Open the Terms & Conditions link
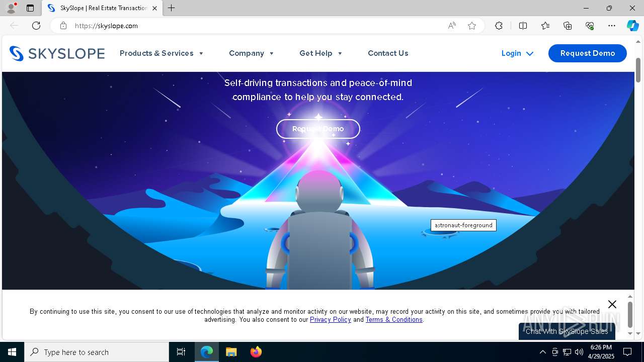The image size is (644, 362). point(394,319)
